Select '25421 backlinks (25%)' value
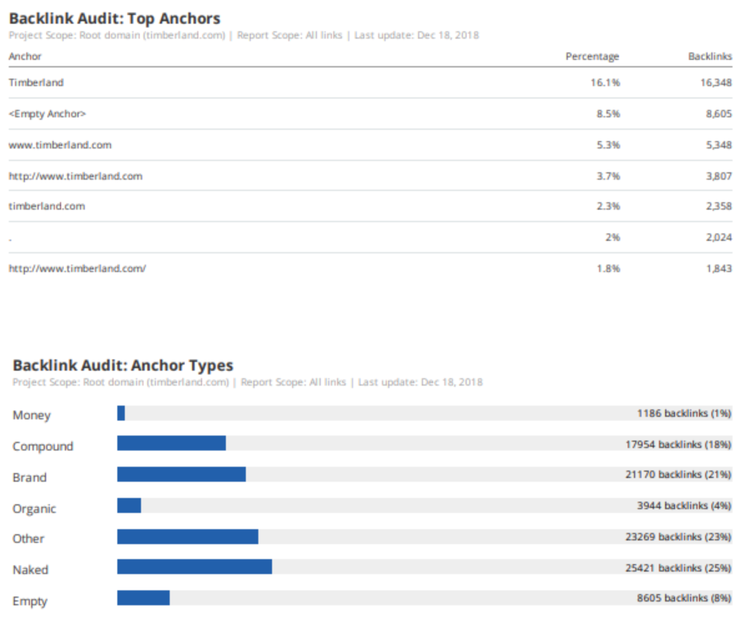750x634 pixels. (x=678, y=568)
